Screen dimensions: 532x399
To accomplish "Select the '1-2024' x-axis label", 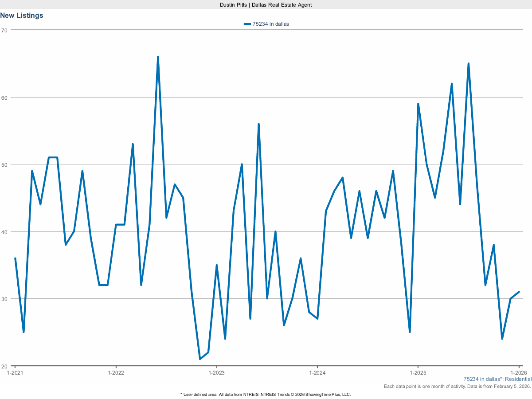I will (317, 373).
